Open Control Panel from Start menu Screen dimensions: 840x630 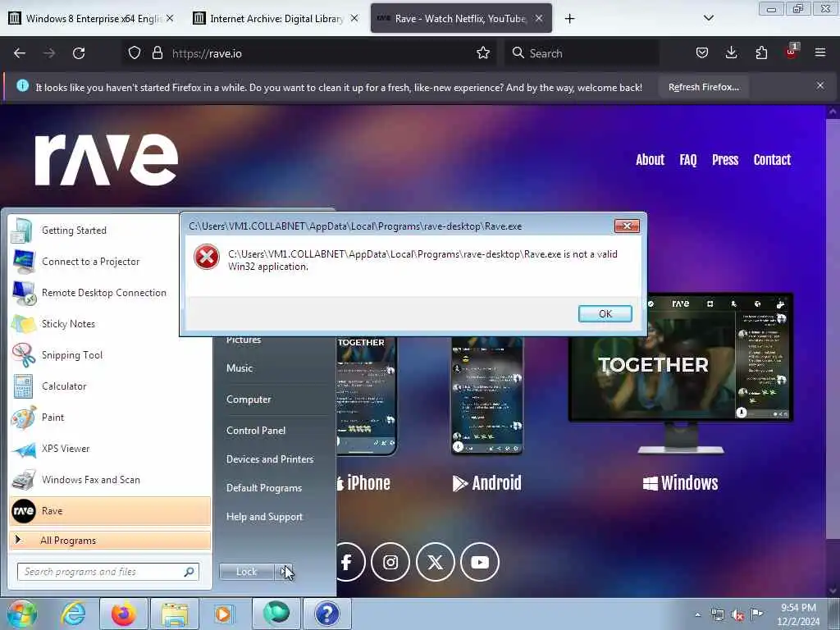coord(256,430)
